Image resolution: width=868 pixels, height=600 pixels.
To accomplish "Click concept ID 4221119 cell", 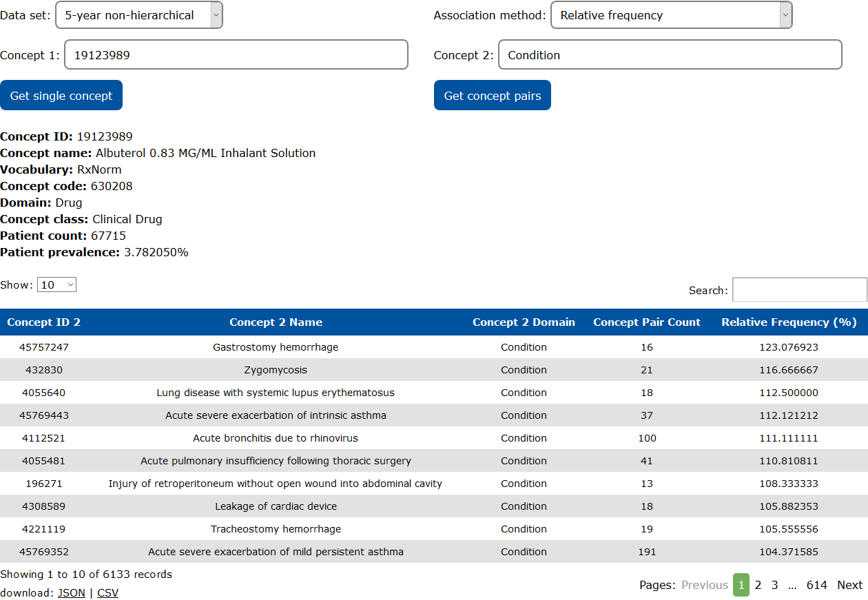I will click(44, 529).
